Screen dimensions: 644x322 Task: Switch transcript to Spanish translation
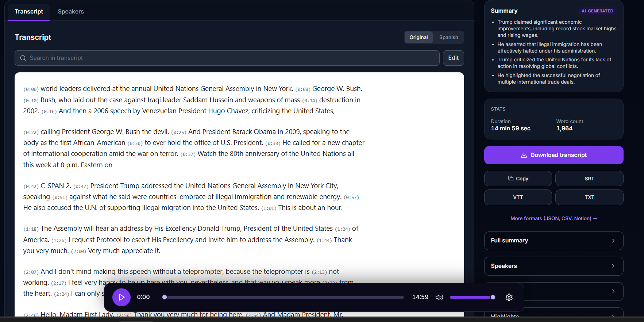coord(448,37)
